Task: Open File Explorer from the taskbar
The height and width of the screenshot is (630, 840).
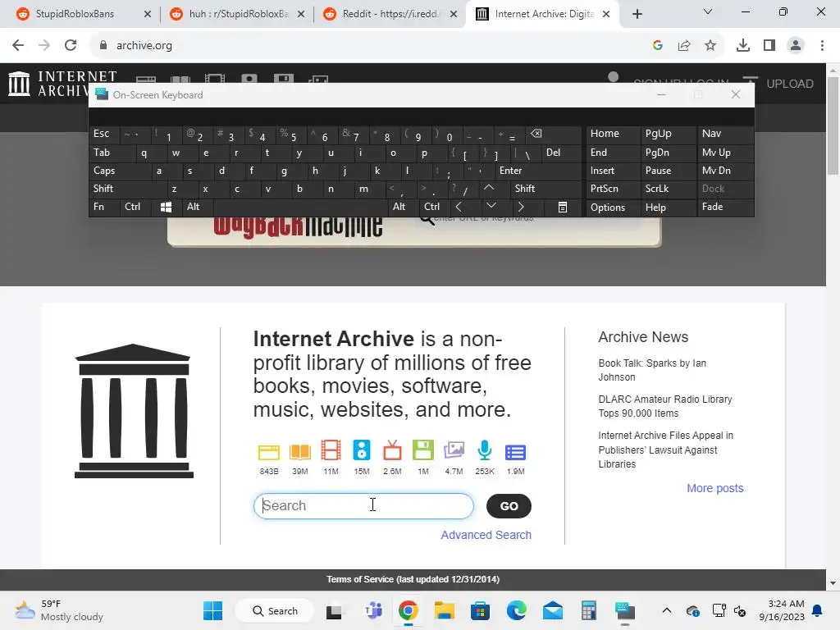Action: click(x=444, y=610)
